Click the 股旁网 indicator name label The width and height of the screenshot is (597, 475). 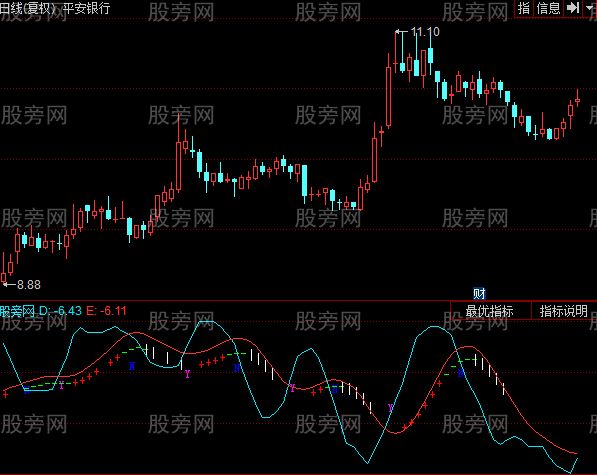pos(17,311)
